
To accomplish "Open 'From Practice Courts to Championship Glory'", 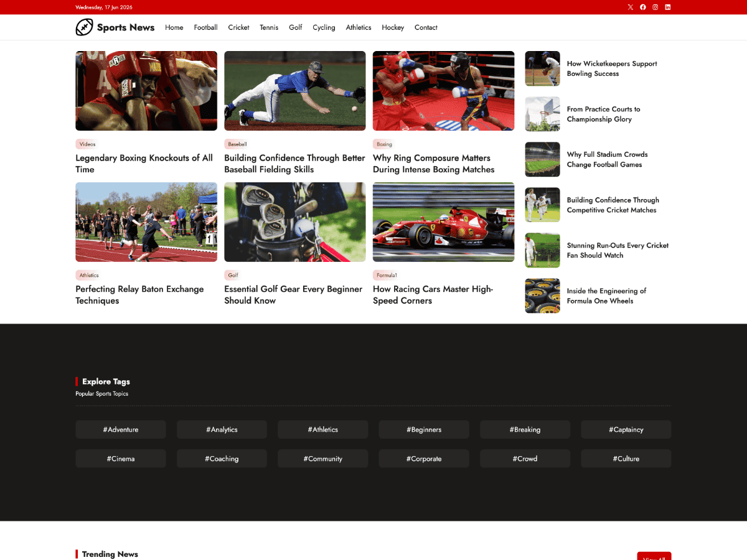I will (603, 114).
